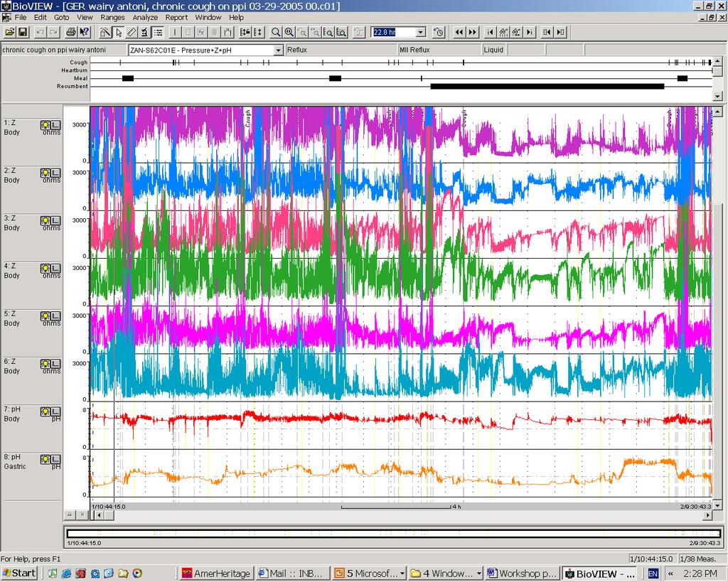
Task: Click the previous event waveform icon
Action: (x=503, y=32)
